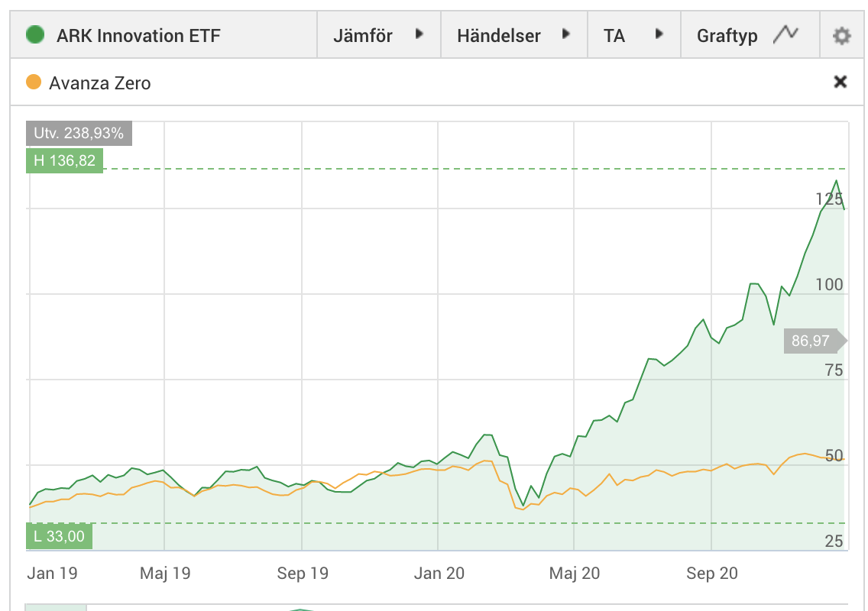868x611 pixels.
Task: Remove the Avanza Zero comparison with X
Action: click(x=840, y=82)
